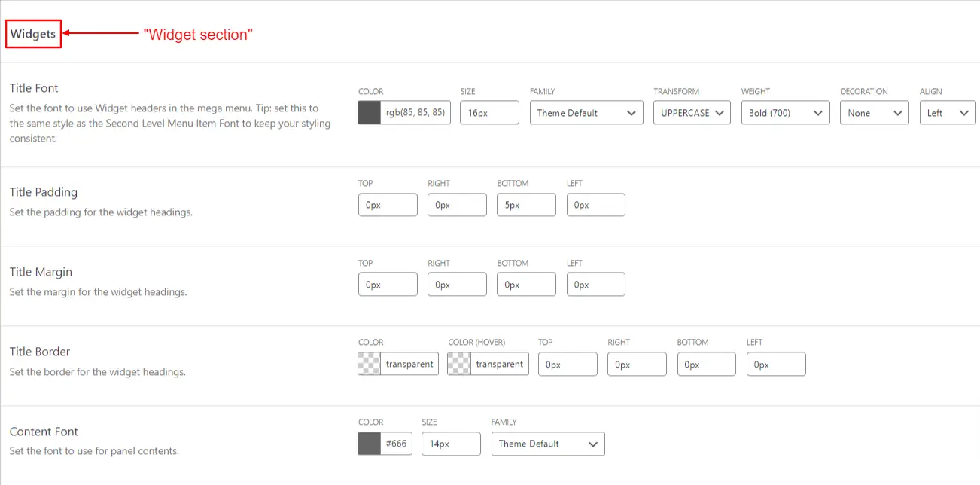Open the Align dropdown set to Left
This screenshot has height=485, width=980.
(947, 112)
